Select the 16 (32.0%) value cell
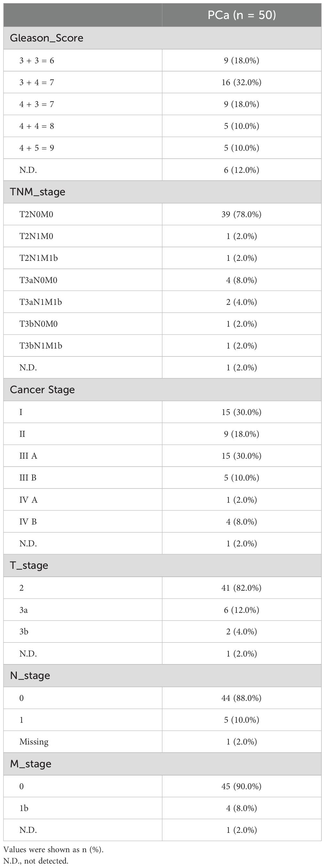The image size is (325, 868). 241,82
